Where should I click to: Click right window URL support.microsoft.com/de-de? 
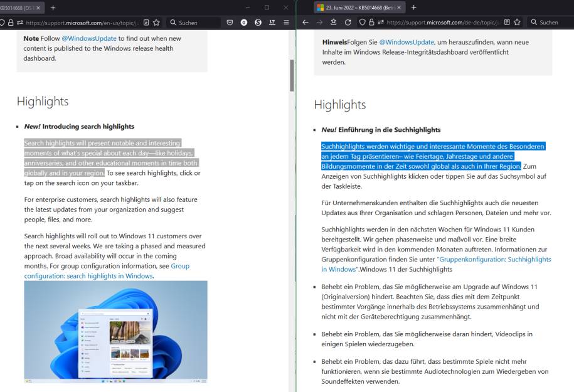pyautogui.click(x=444, y=23)
